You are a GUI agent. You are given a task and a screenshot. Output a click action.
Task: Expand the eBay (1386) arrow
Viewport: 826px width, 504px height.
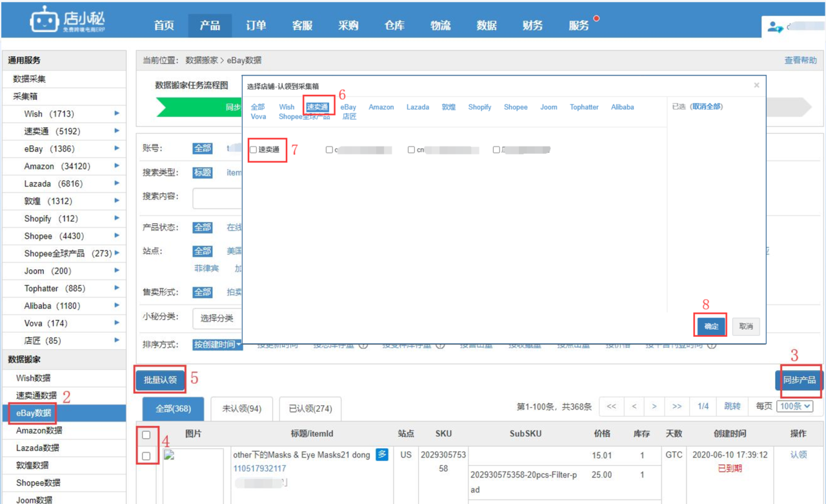pos(117,148)
